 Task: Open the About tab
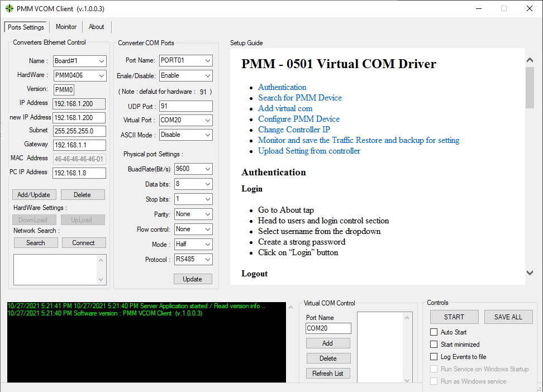pyautogui.click(x=96, y=27)
